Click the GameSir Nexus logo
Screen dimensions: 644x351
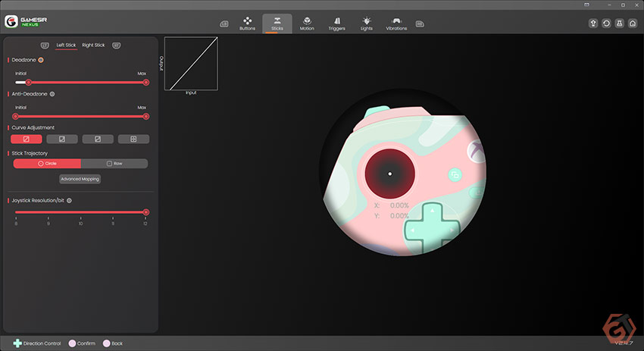[x=26, y=21]
